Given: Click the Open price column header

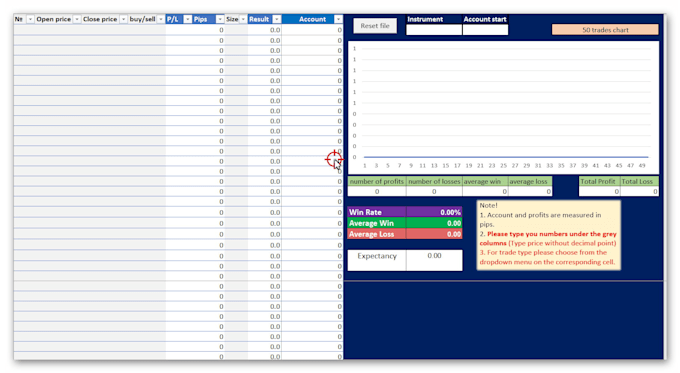Looking at the screenshot, I should click(53, 19).
